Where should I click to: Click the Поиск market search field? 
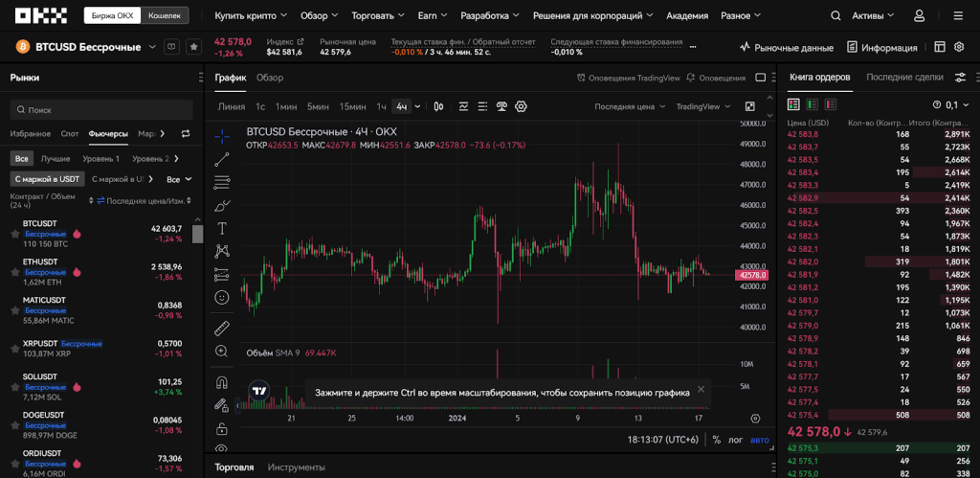pos(100,110)
